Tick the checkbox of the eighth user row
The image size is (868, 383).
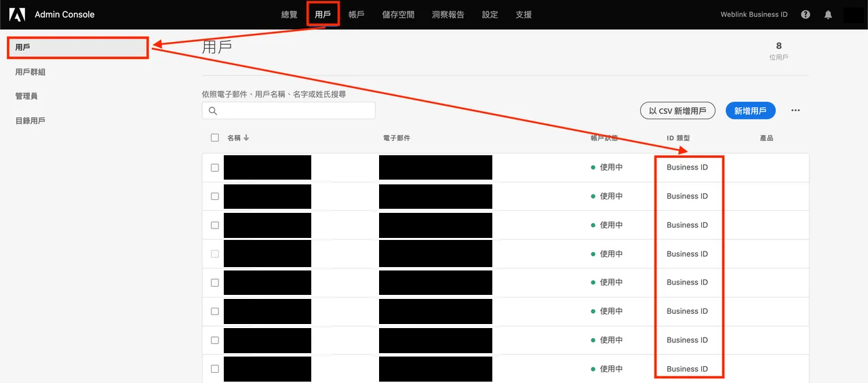point(215,369)
